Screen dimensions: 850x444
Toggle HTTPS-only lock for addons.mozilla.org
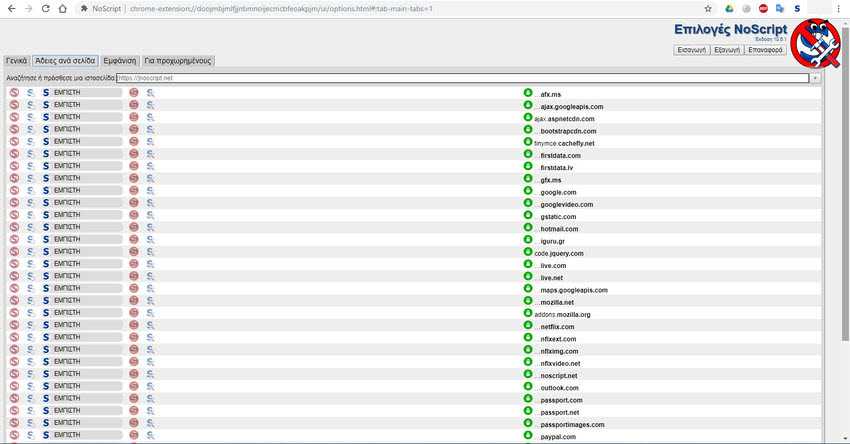point(528,313)
